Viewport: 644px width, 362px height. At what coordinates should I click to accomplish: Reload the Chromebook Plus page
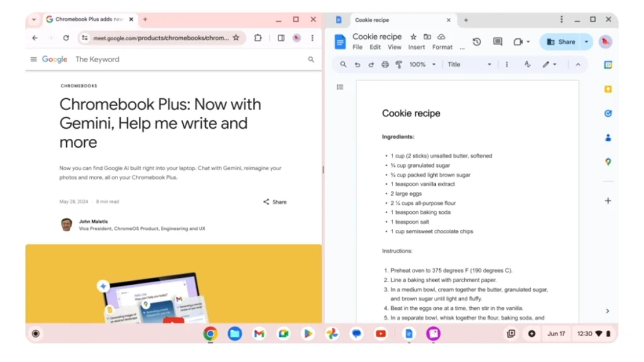pyautogui.click(x=65, y=38)
